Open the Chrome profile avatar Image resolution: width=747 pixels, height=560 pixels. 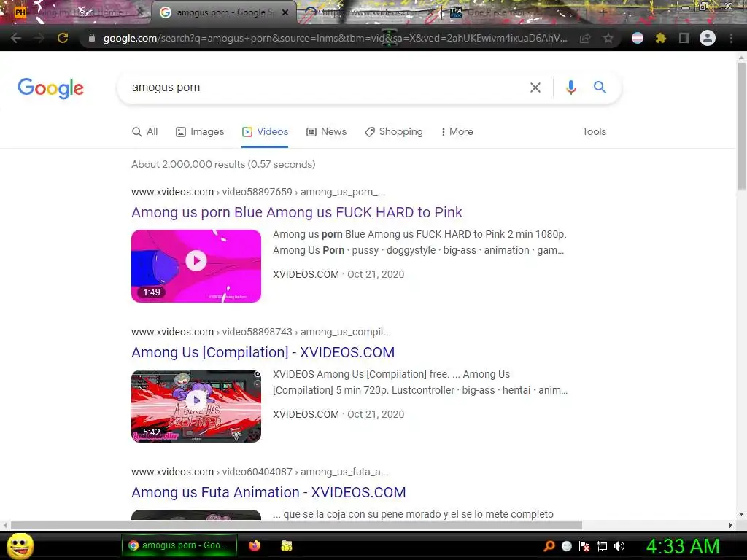(x=708, y=38)
